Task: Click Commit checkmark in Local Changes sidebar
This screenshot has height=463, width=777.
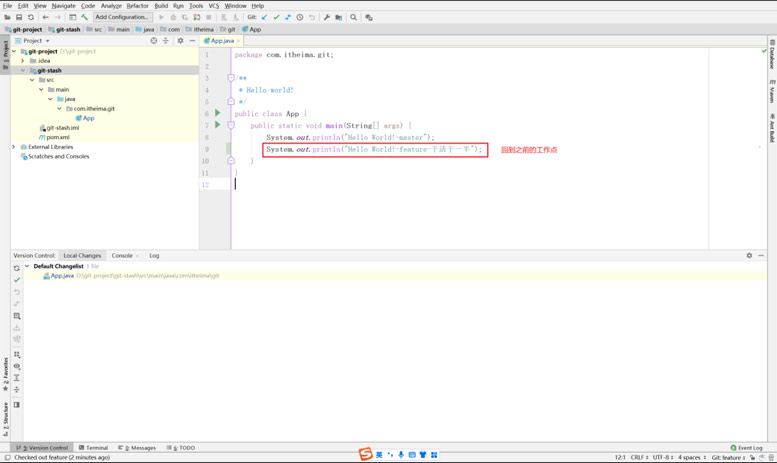Action: coord(17,280)
